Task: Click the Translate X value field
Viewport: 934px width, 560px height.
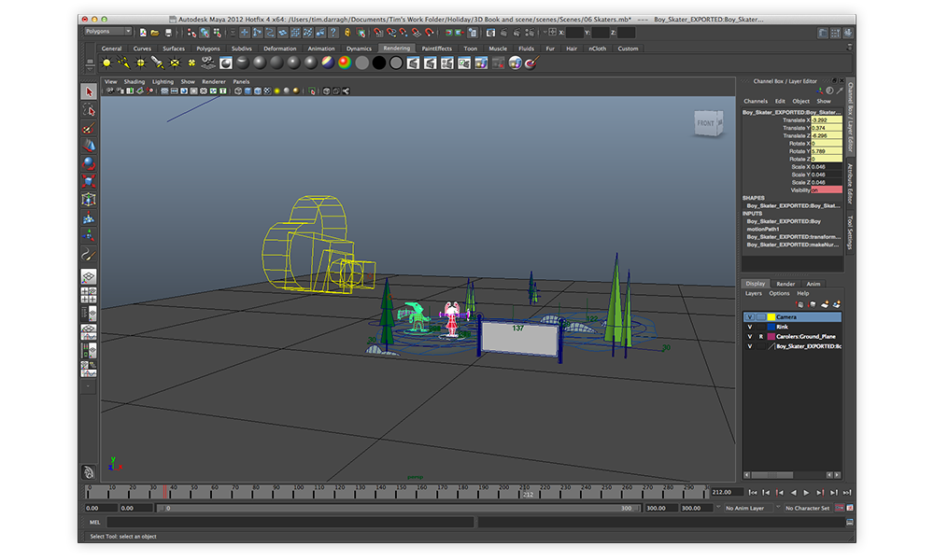Action: point(826,119)
